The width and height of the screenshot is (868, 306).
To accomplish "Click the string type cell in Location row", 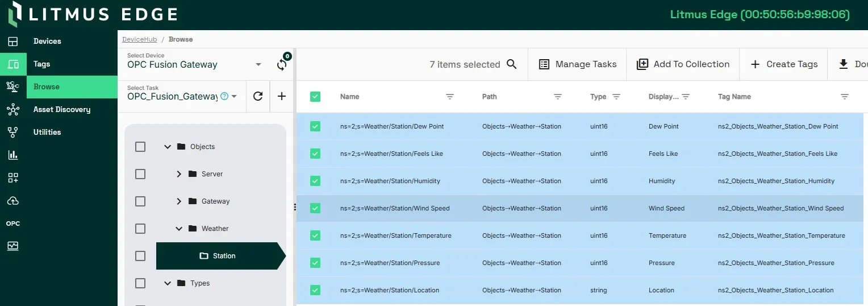I will pyautogui.click(x=598, y=290).
